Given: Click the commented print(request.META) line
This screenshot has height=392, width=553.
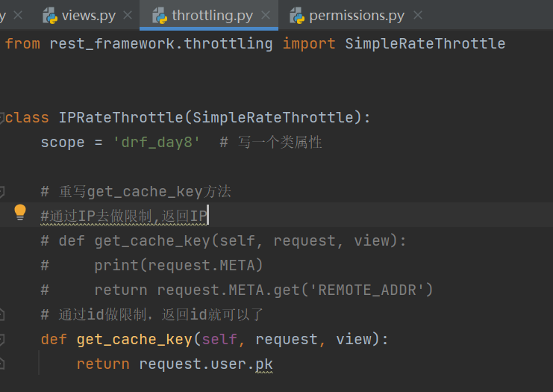Looking at the screenshot, I should 178,265.
